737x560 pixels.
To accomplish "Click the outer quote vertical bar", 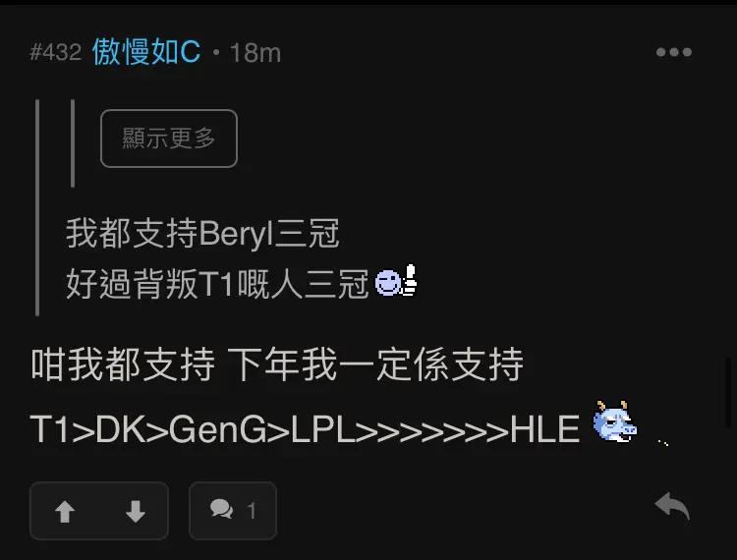I will tap(37, 207).
